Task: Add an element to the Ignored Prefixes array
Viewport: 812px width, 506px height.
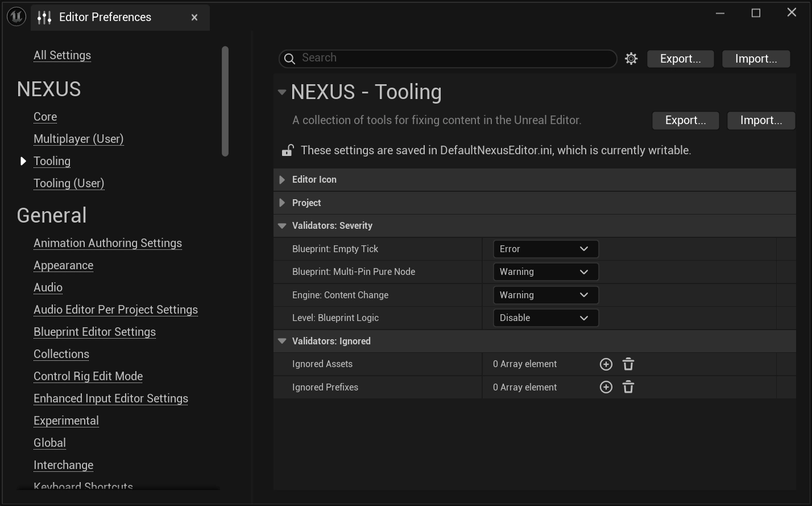Action: 606,387
